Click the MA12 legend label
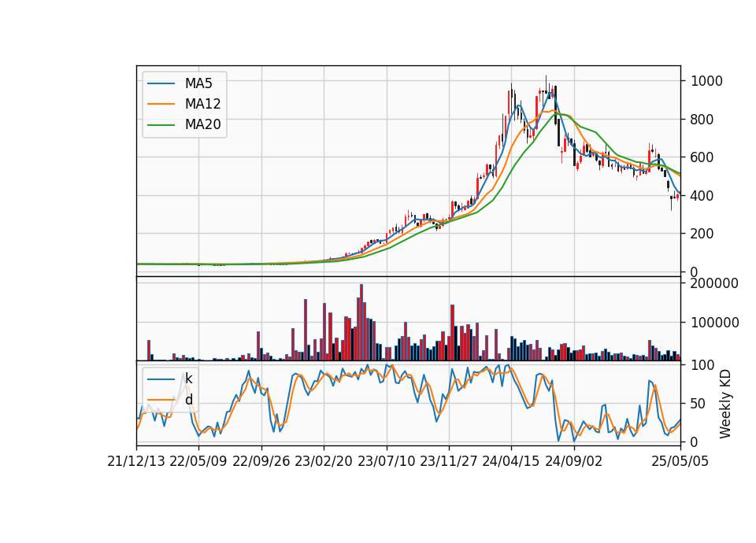Image resolution: width=756 pixels, height=543 pixels. tap(202, 104)
